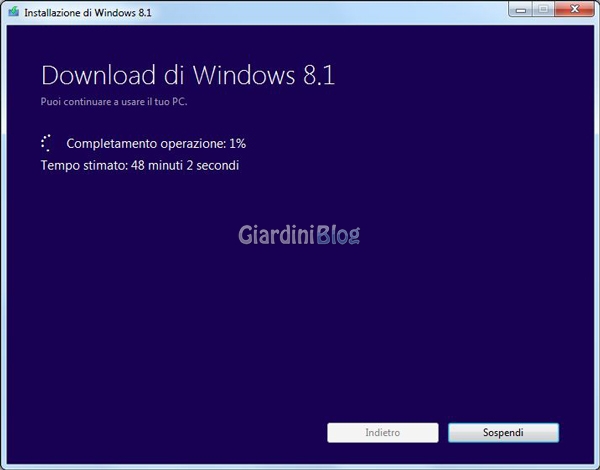The image size is (600, 470).
Task: Minimize the Installazione di Windows 8.1 window
Action: click(x=520, y=9)
